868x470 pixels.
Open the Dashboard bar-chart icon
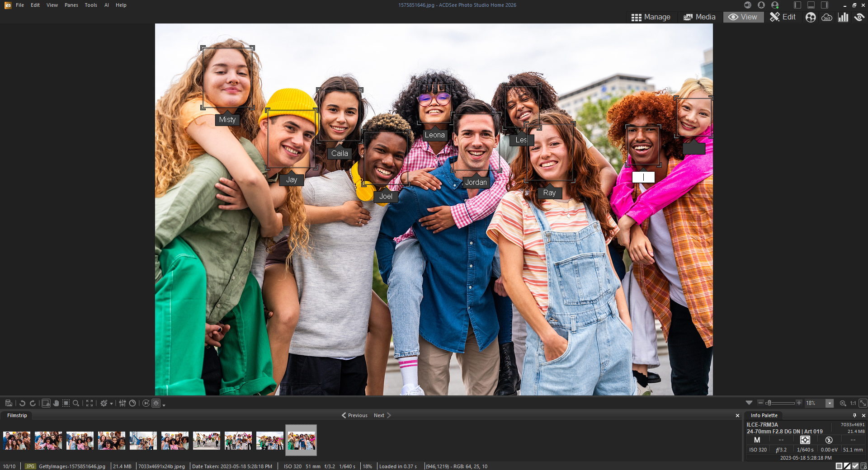tap(843, 17)
